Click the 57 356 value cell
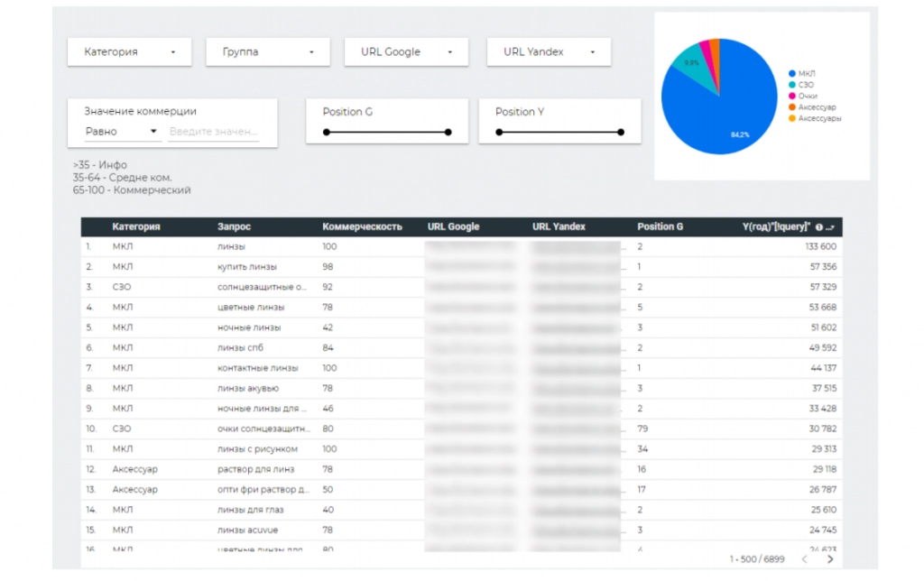 (823, 267)
